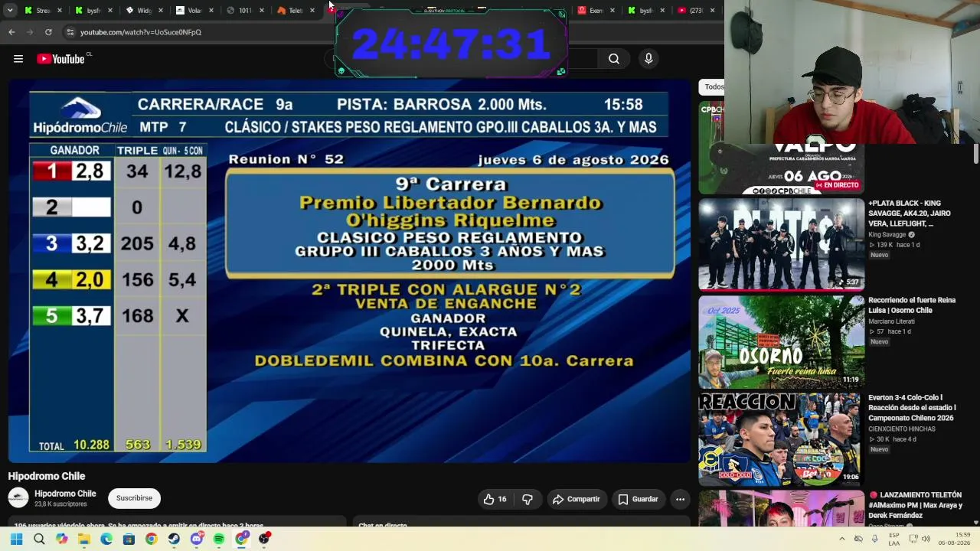Viewport: 980px width, 551px height.
Task: Switch to the 'Volar' browser tab
Action: 194,11
